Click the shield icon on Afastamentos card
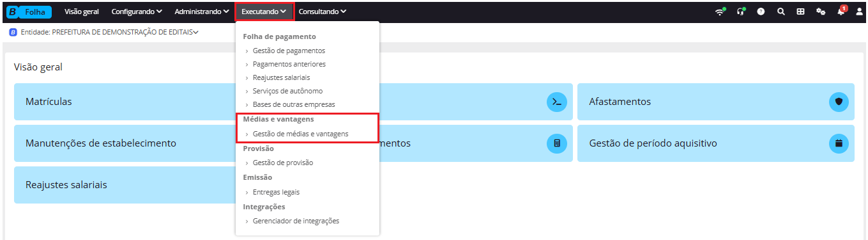 pyautogui.click(x=839, y=102)
